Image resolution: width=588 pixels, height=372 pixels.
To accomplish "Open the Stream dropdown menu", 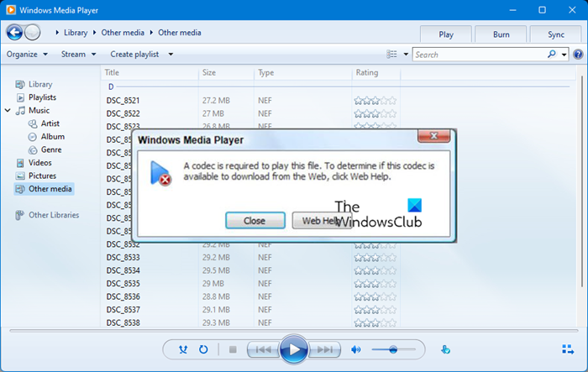I will [79, 55].
